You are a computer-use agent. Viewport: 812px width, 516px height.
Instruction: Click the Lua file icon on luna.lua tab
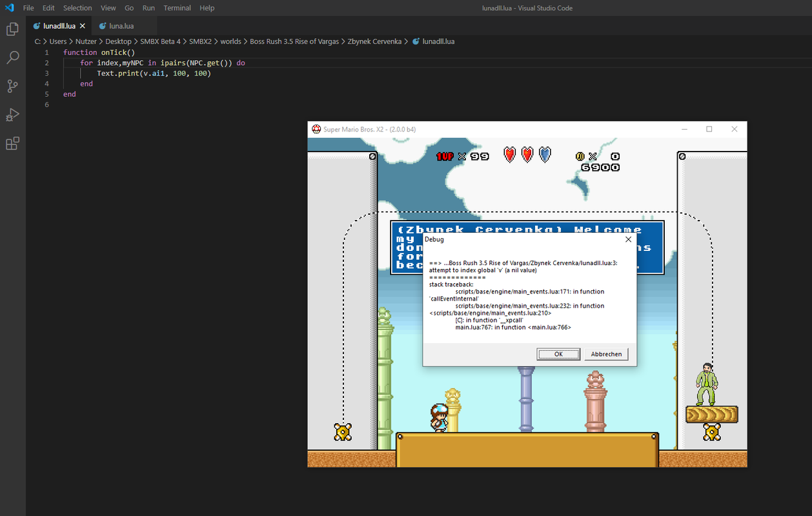(x=103, y=26)
